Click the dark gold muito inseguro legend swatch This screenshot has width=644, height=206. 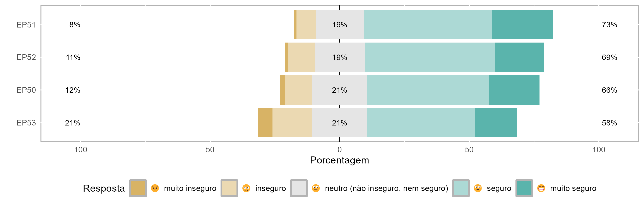tap(138, 188)
